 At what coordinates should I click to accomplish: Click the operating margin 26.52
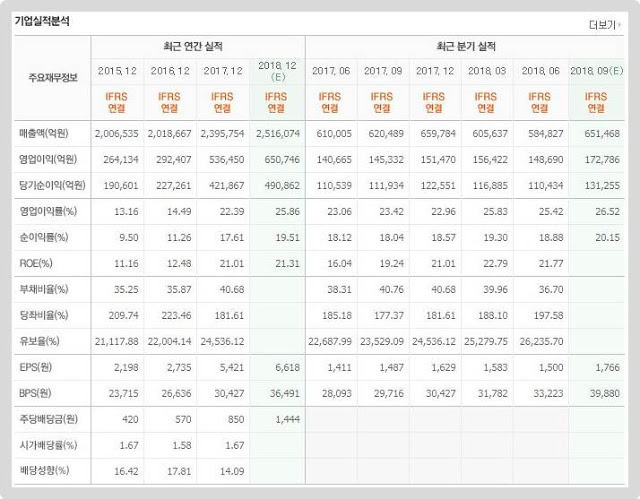coord(607,212)
